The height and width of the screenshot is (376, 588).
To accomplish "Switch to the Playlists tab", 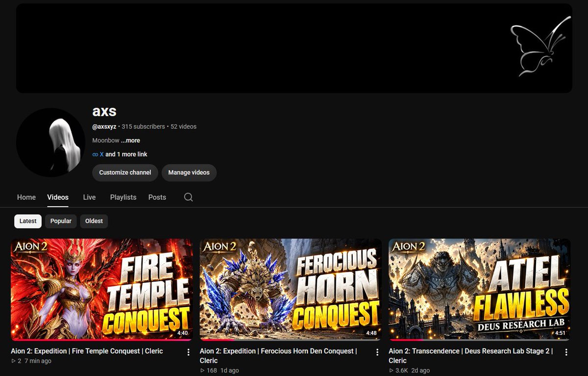I will [x=123, y=197].
